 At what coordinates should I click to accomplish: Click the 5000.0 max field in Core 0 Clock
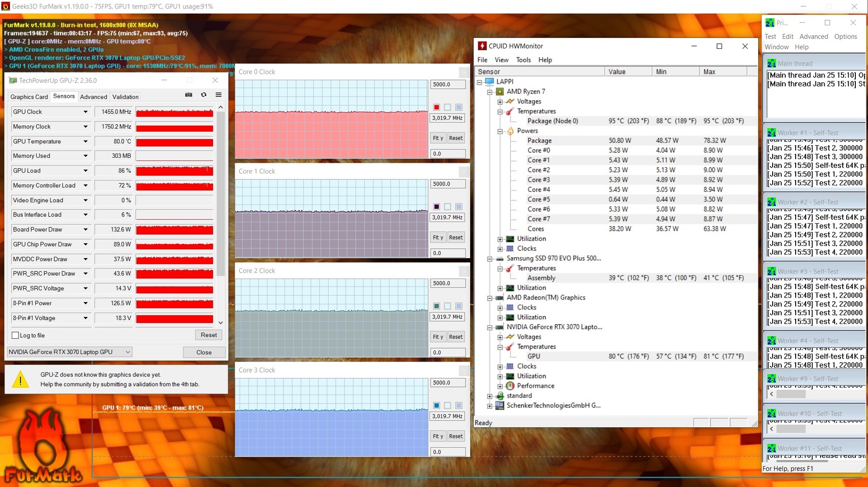pos(448,85)
